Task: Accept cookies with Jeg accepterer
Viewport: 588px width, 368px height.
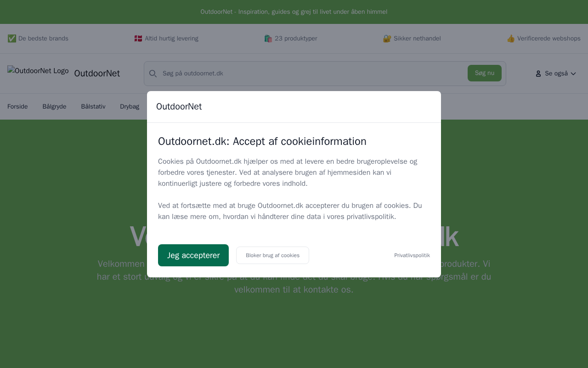Action: [193, 255]
